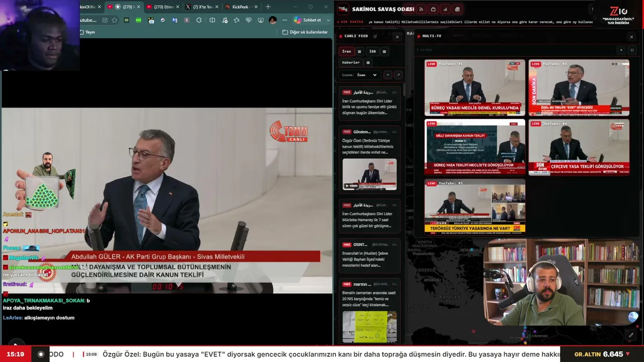This screenshot has width=644, height=362.
Task: Open YouTube #1 live stream tile
Action: (474, 87)
